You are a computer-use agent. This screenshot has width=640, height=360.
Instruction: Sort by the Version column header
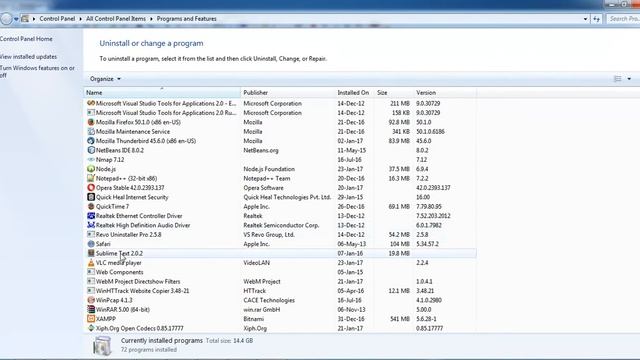(444, 93)
